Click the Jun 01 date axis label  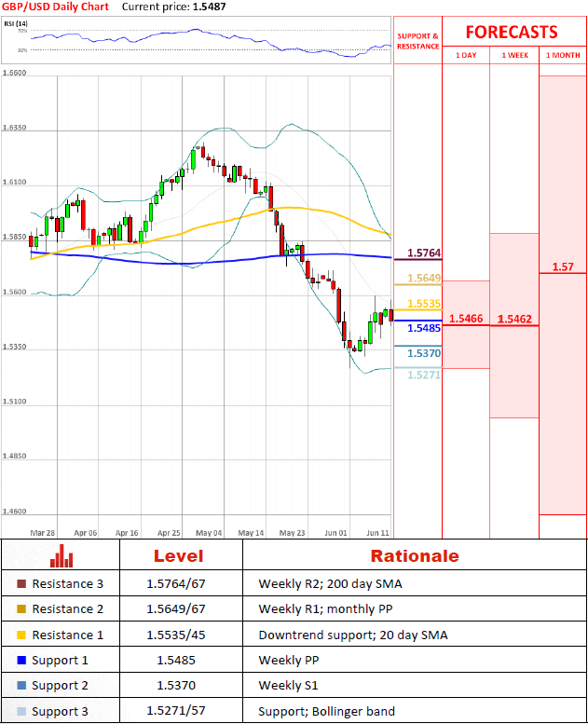coord(335,533)
